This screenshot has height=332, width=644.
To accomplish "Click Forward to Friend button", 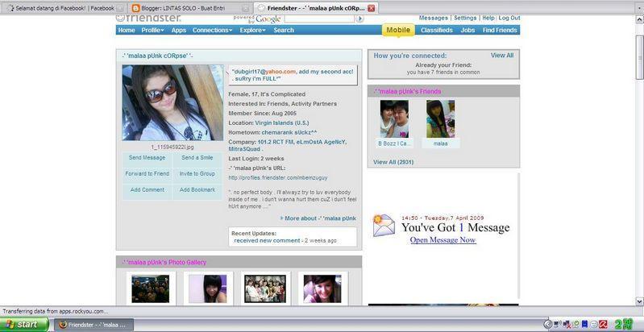I will point(147,173).
